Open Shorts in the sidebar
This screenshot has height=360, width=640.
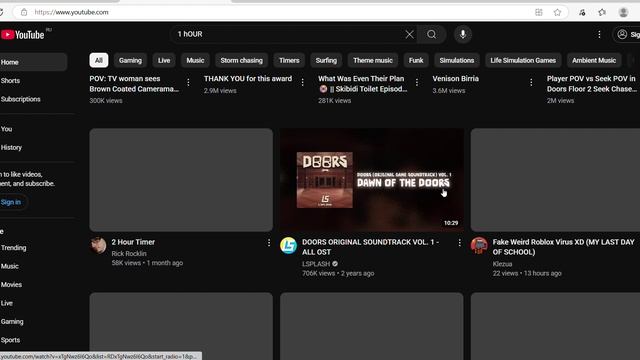point(33,81)
